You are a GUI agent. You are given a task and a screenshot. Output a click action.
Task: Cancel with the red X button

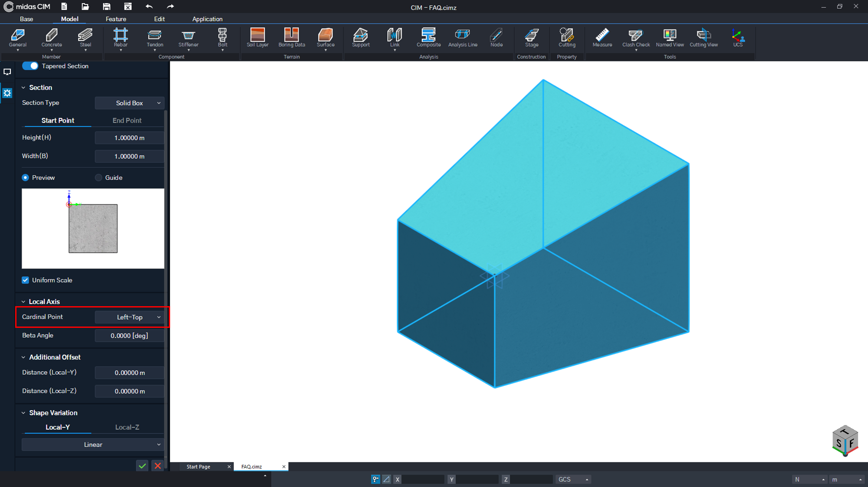pyautogui.click(x=158, y=466)
